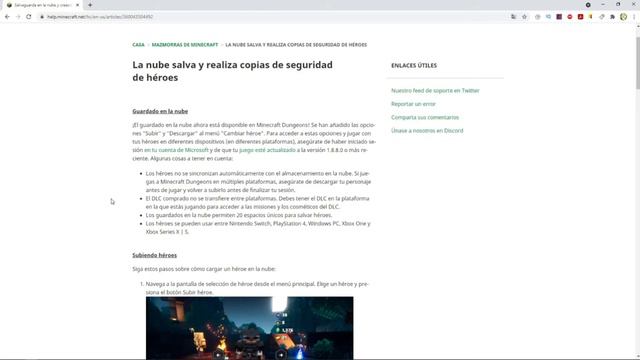Click the 'ENLACES ÚTILES' sidebar heading

[414, 65]
